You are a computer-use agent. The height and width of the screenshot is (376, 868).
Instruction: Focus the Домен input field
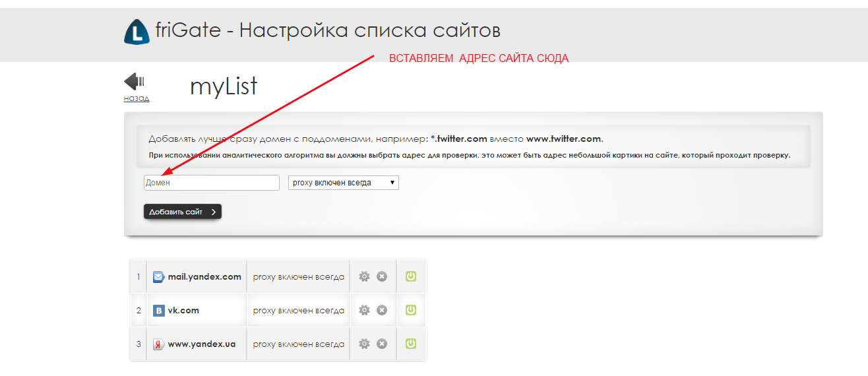[212, 183]
